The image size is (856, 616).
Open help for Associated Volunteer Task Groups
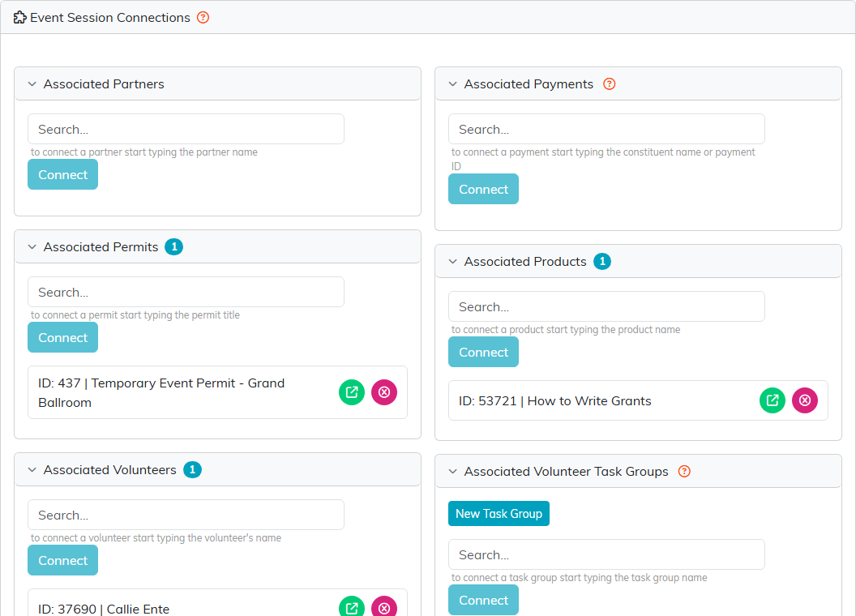(x=684, y=471)
